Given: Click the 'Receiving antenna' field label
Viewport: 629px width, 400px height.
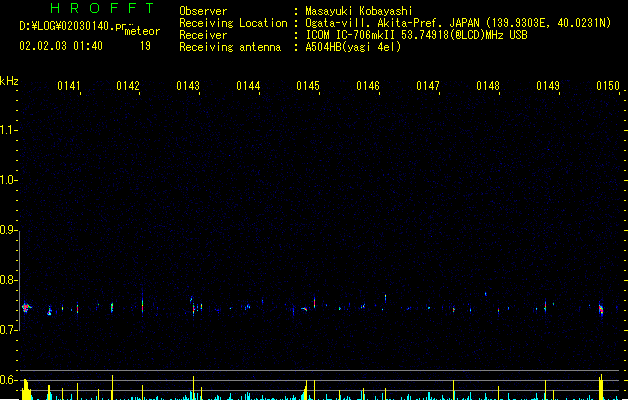Looking at the screenshot, I should [230, 47].
